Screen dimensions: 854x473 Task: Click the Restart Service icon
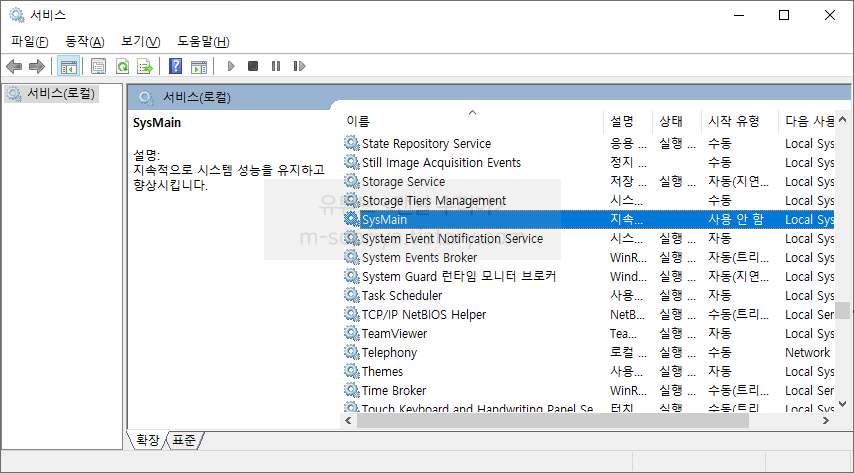point(299,66)
